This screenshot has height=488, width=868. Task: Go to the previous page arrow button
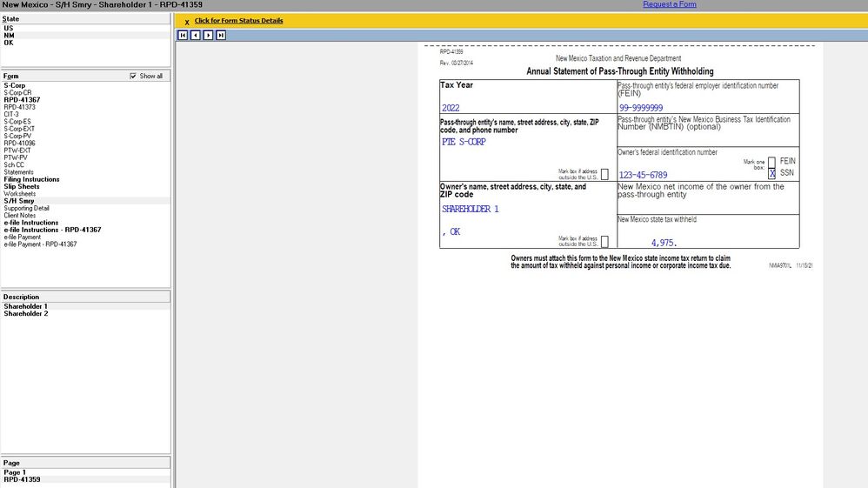click(195, 35)
